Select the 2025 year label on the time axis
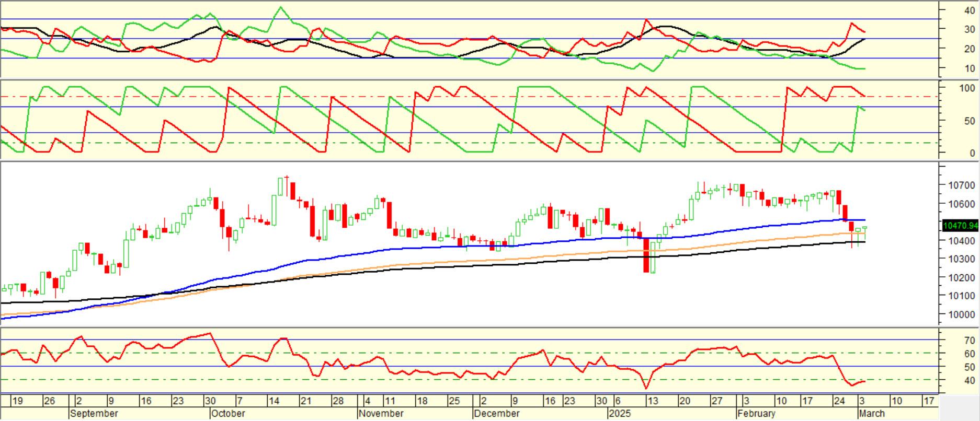The height and width of the screenshot is (421, 980). pos(620,414)
